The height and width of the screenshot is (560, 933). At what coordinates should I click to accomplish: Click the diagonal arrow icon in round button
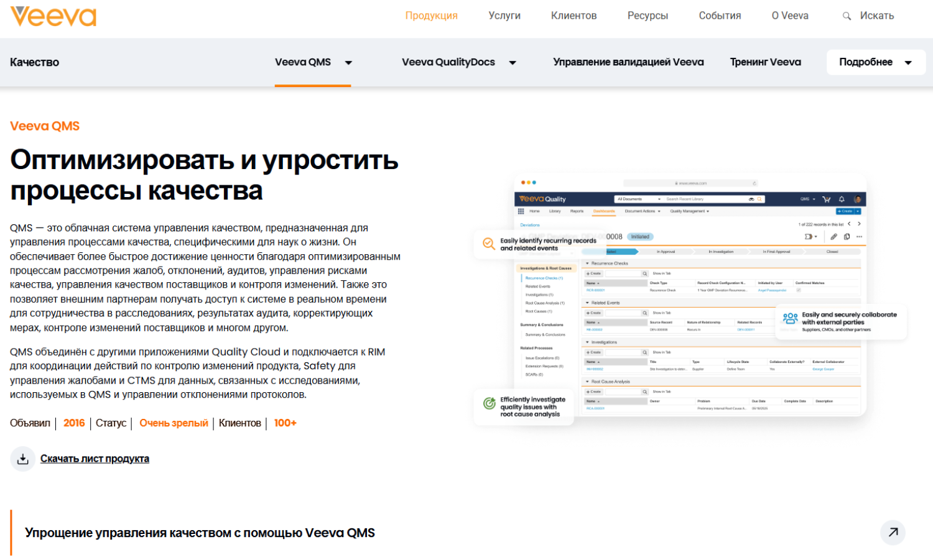[893, 533]
